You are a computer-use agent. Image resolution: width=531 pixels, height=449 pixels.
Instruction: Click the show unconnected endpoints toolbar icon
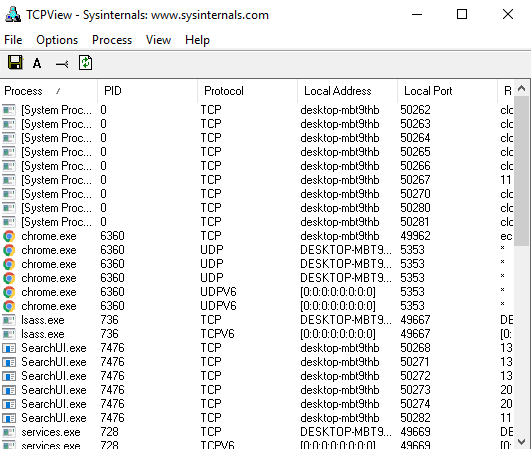(x=62, y=64)
